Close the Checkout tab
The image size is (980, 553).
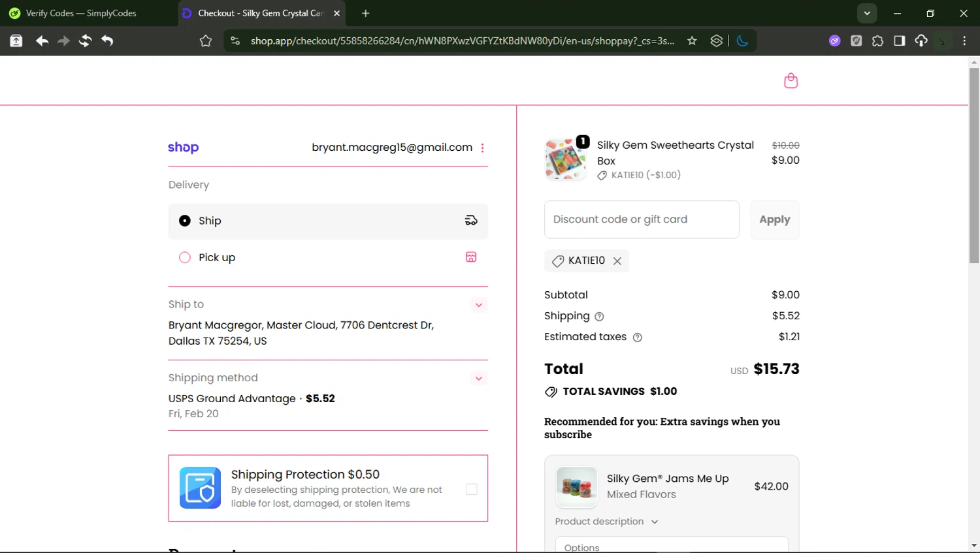click(x=336, y=13)
